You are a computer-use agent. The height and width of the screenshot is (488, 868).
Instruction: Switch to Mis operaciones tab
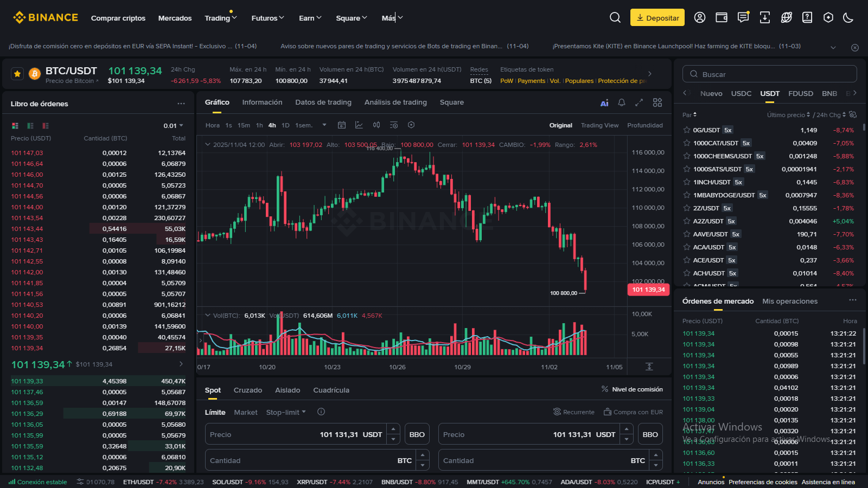click(x=790, y=301)
